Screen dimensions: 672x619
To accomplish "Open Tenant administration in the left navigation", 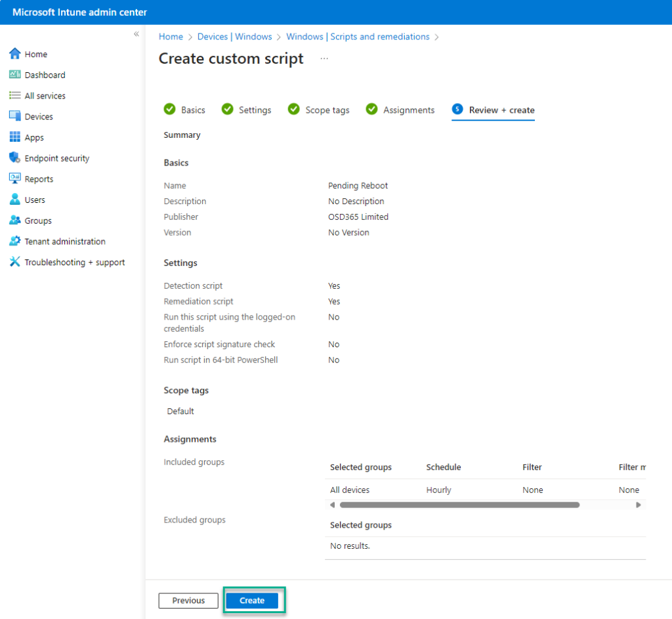I will 65,242.
